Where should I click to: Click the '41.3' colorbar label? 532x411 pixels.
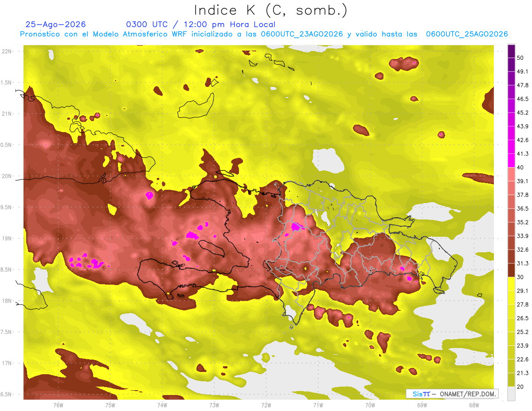(x=522, y=154)
